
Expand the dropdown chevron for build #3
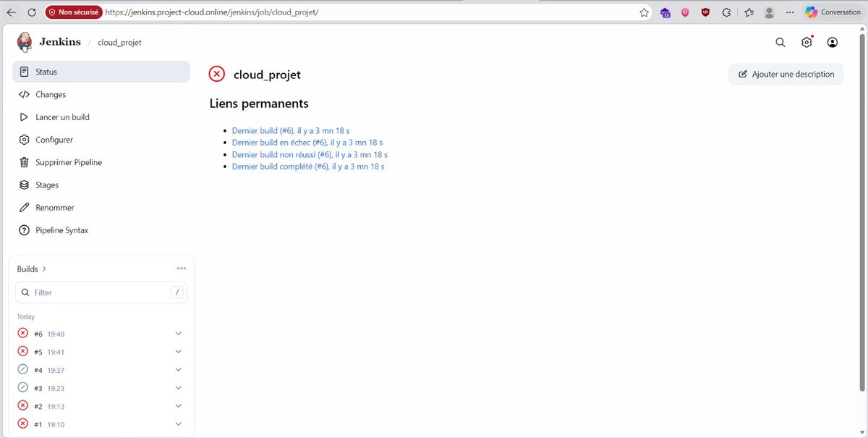click(179, 388)
